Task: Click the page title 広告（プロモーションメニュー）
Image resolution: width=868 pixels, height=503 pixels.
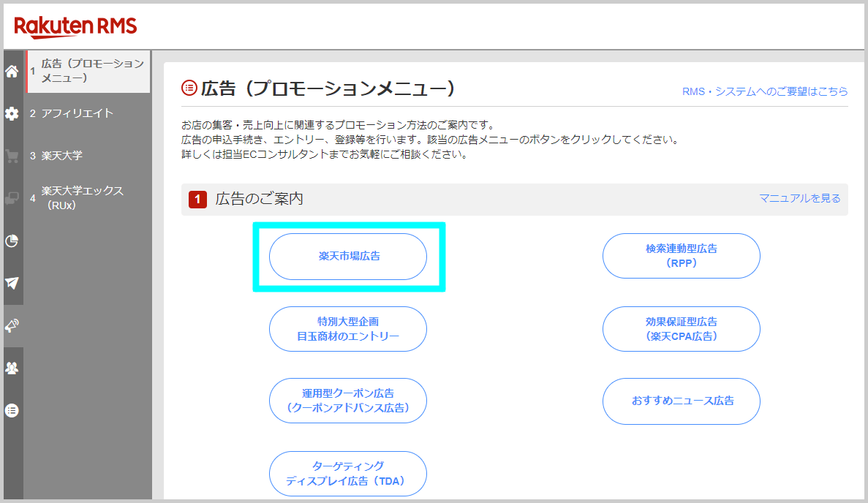Action: point(328,88)
